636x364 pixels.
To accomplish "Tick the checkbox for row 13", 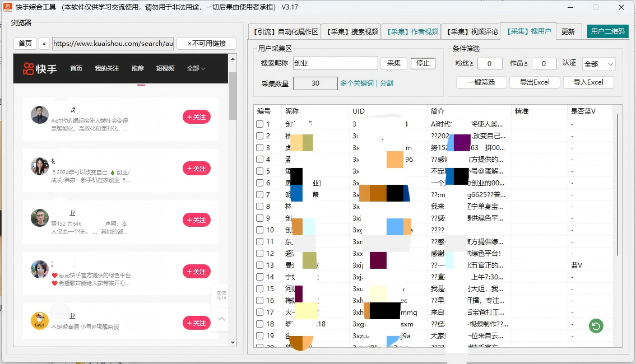I will pos(259,265).
